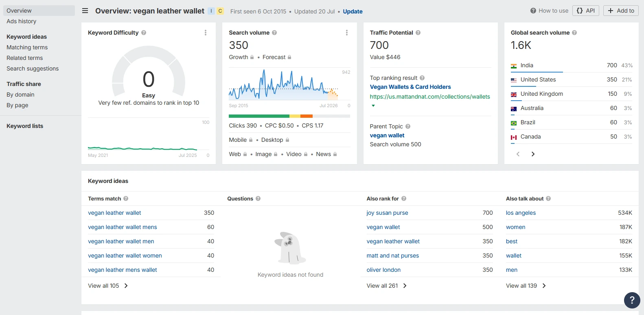This screenshot has height=315, width=644.
Task: Expand View all 105 terms match
Action: coord(108,286)
